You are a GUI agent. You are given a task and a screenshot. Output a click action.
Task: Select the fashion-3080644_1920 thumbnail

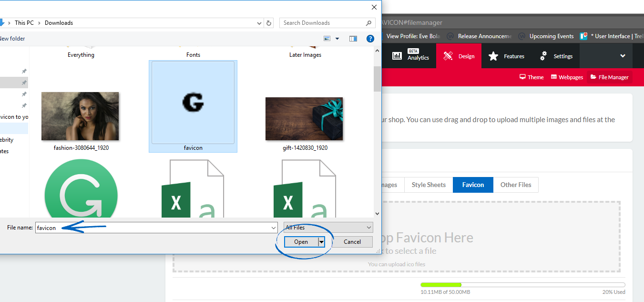[x=80, y=116]
